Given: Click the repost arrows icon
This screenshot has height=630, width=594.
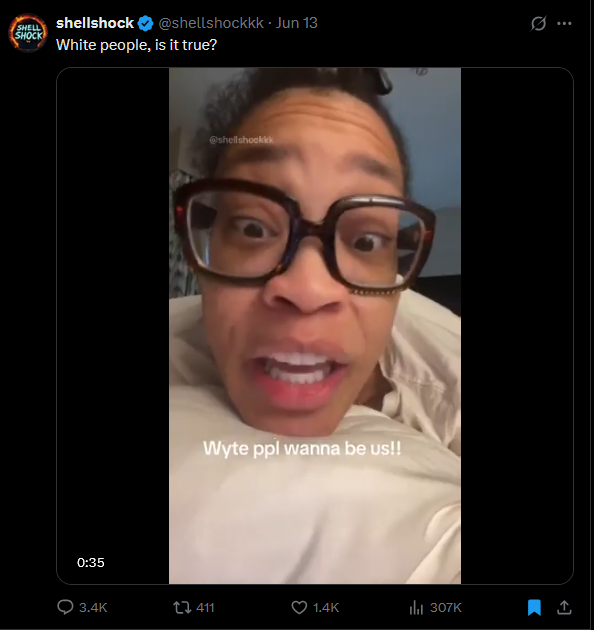Looking at the screenshot, I should (x=182, y=607).
